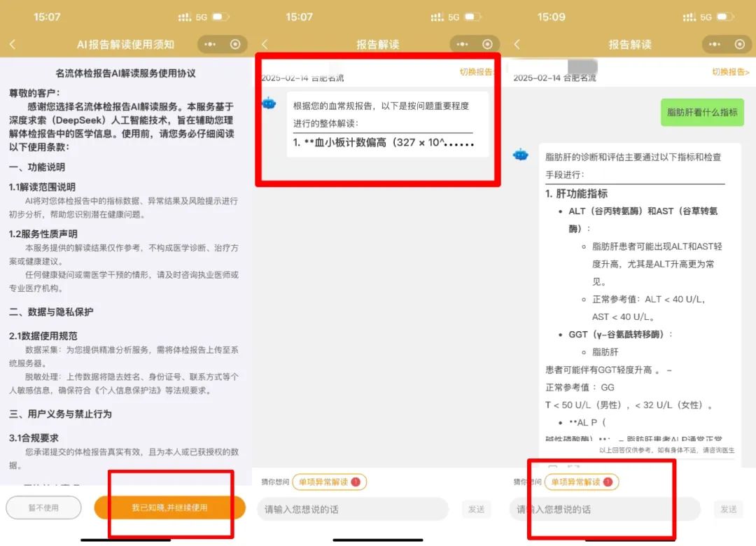Image resolution: width=756 pixels, height=546 pixels.
Task: Tap battery icon in left screen status bar
Action: point(220,17)
